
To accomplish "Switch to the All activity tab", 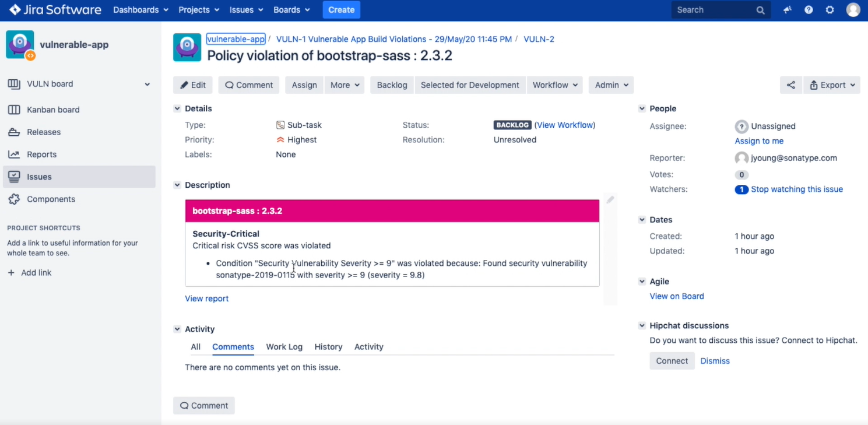I will [196, 347].
